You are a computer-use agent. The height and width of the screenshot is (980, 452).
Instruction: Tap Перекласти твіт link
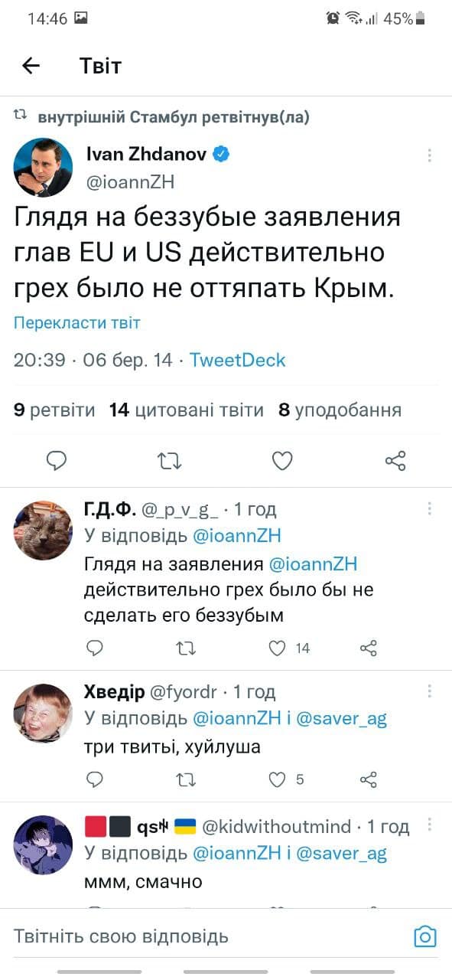77,323
